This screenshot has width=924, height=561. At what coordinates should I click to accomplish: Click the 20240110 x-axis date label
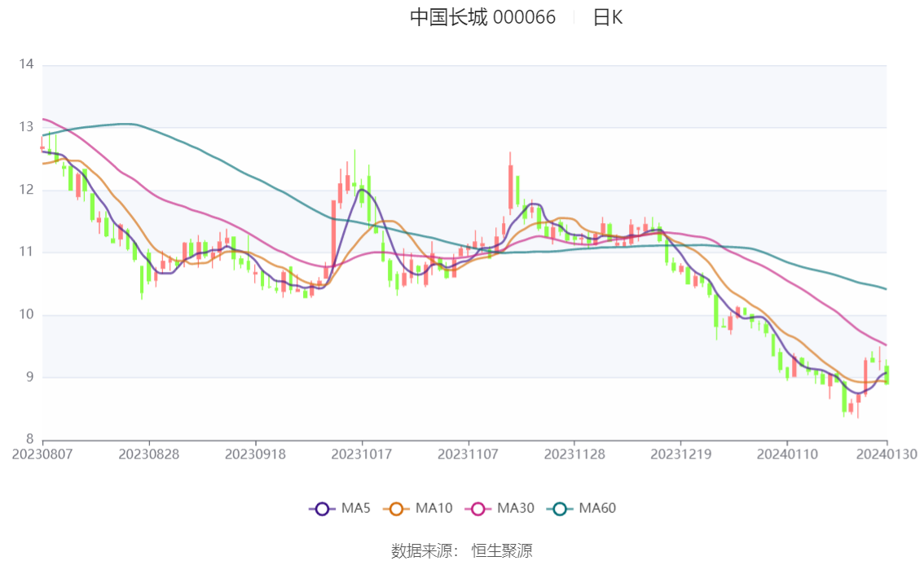pos(787,454)
